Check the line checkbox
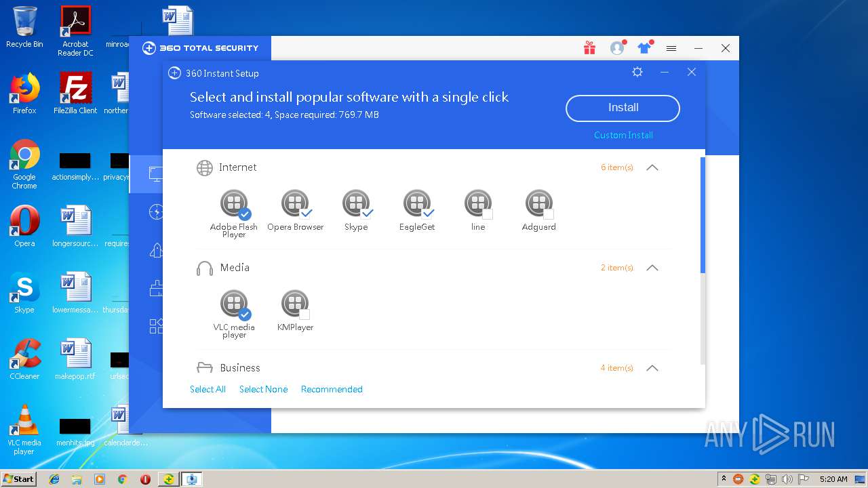The image size is (868, 488). 488,214
